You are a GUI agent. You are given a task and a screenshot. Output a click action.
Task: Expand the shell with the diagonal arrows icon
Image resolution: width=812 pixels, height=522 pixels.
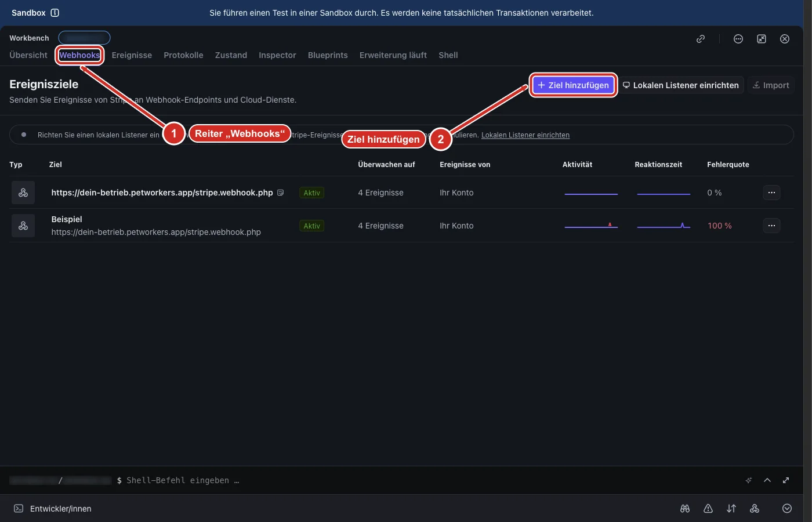tap(786, 480)
